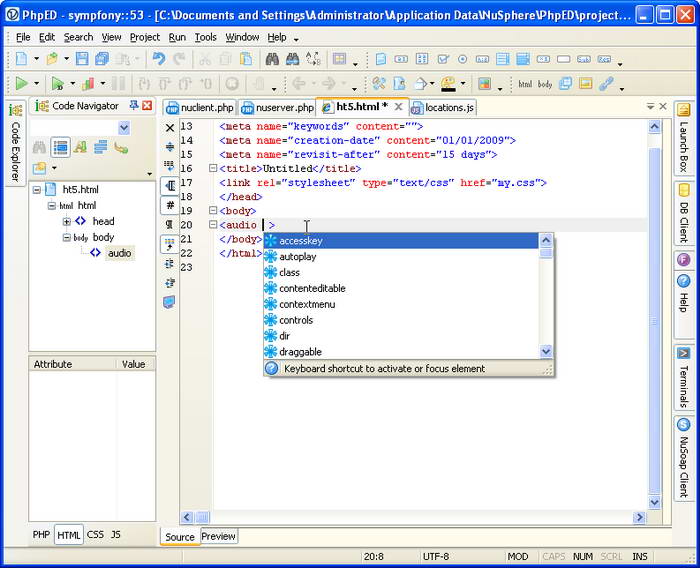Viewport: 700px width, 568px height.
Task: Collapse the body code fold on line 19
Action: (x=213, y=210)
